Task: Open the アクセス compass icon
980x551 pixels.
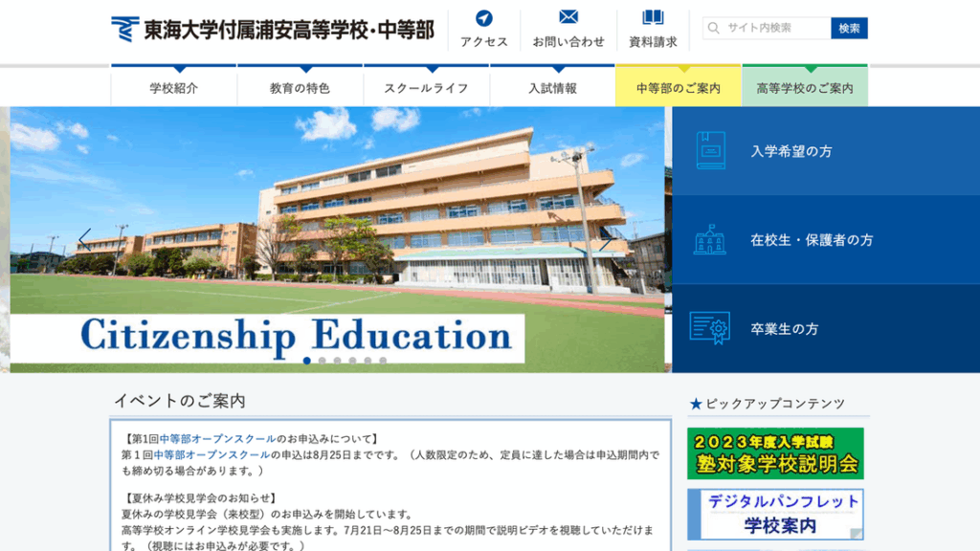Action: (484, 18)
